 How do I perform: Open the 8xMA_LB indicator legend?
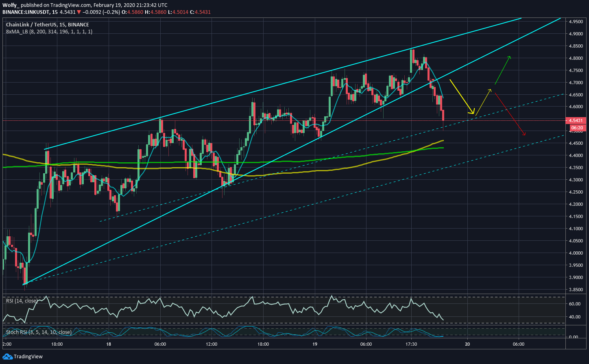tap(49, 31)
